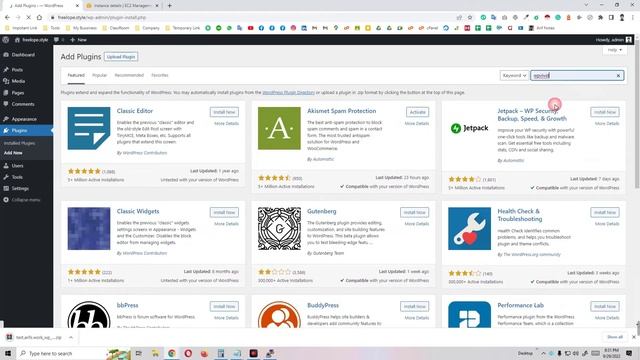
Task: Open the Dashboard menu item
Action: tap(23, 55)
